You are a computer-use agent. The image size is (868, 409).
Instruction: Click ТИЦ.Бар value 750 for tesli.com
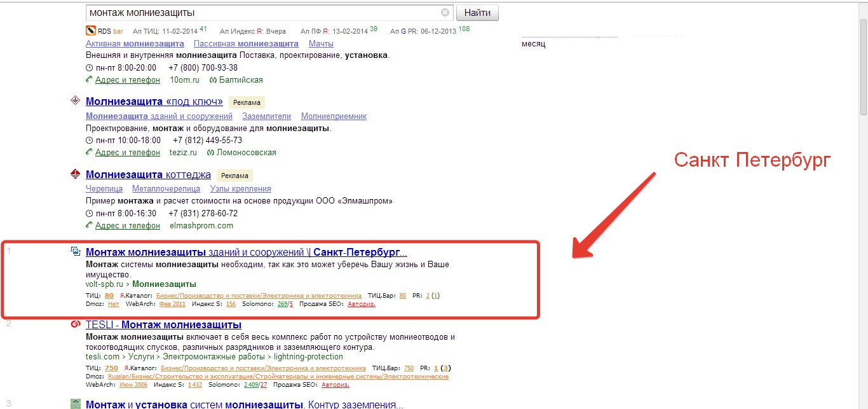[x=409, y=368]
